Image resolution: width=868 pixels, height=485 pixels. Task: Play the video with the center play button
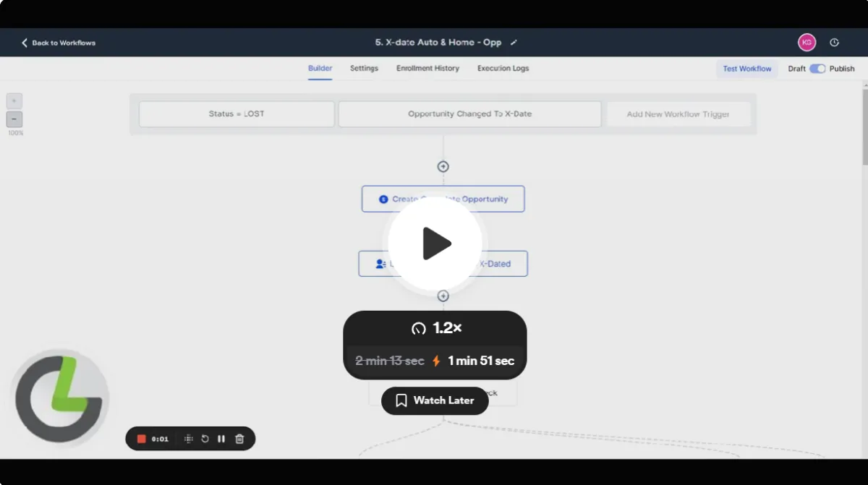point(435,244)
